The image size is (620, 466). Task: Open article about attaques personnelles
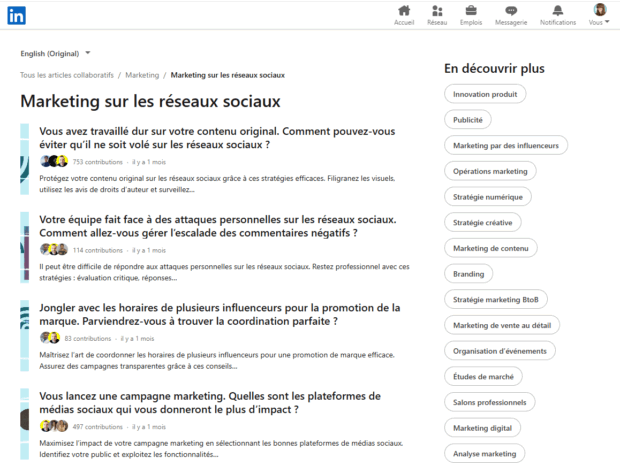(217, 226)
